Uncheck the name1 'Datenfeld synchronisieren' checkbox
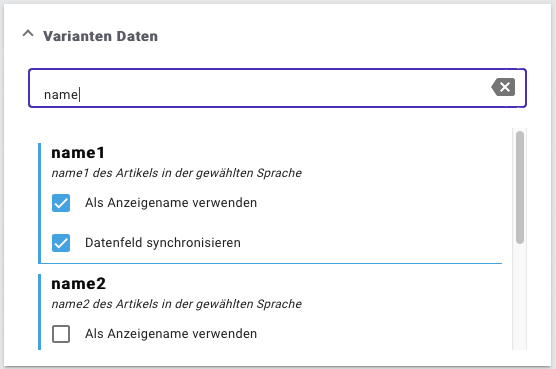556x369 pixels. 61,243
